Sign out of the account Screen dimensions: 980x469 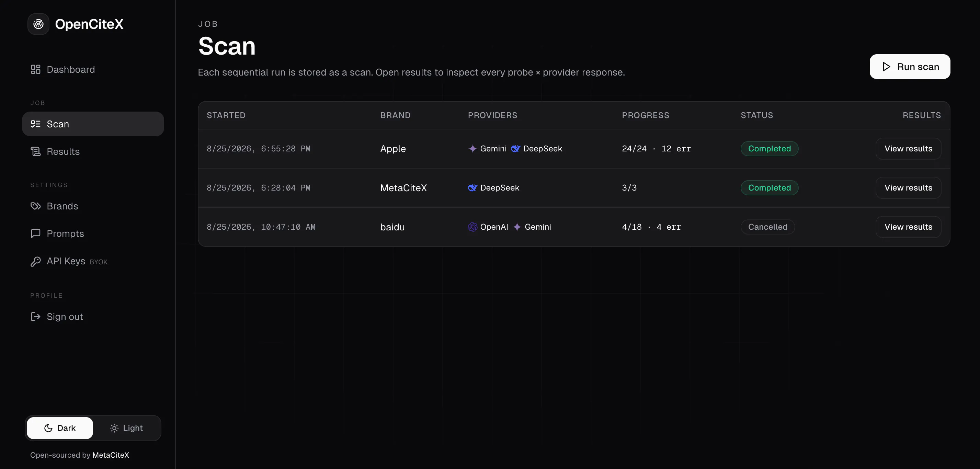click(x=93, y=317)
